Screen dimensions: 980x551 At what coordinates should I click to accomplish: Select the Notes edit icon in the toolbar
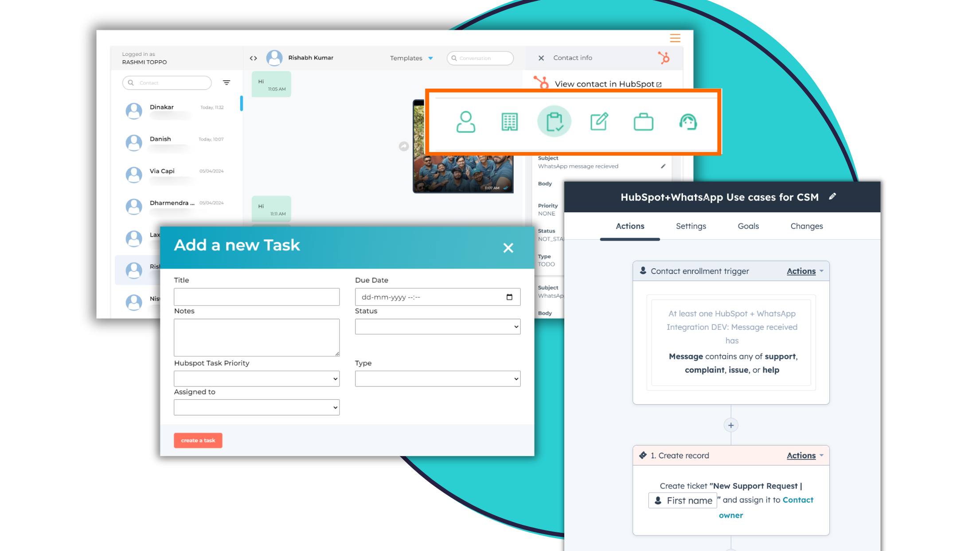point(599,121)
